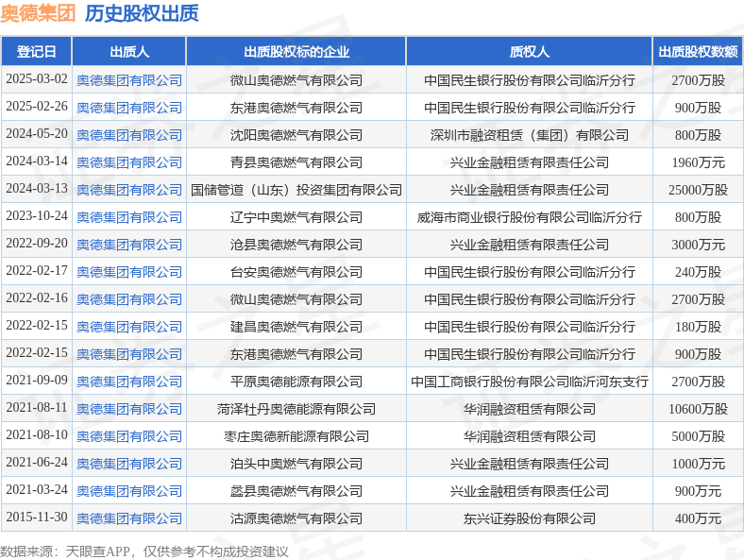The image size is (744, 560).
Task: Click 奥德集团有限公司 link in 2024-05-20 row
Action: pyautogui.click(x=129, y=135)
